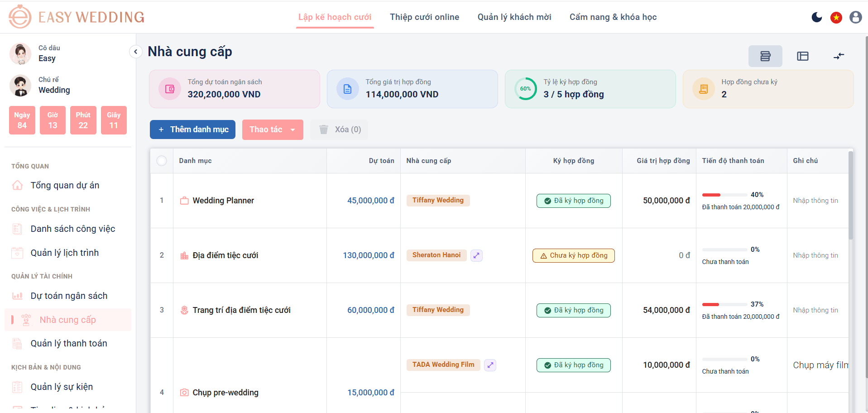Click Wedding Planner payment progress bar

[724, 195]
